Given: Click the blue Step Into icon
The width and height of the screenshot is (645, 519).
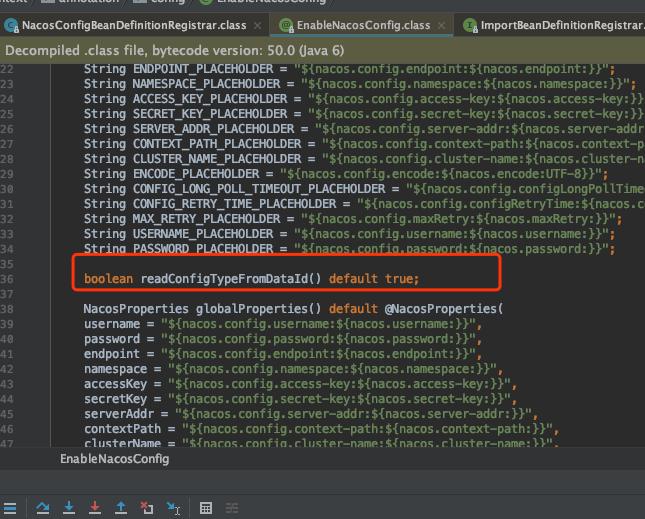Looking at the screenshot, I should tap(69, 508).
